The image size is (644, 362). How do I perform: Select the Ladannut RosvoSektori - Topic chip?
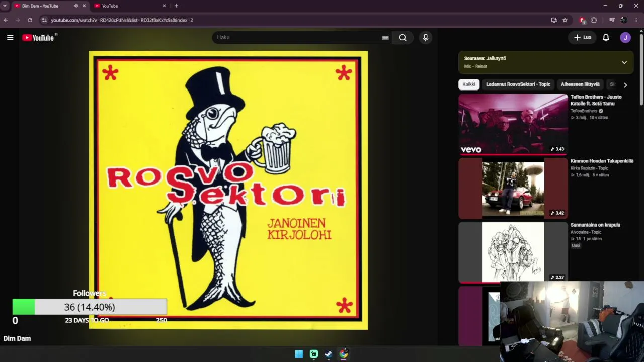tap(518, 84)
